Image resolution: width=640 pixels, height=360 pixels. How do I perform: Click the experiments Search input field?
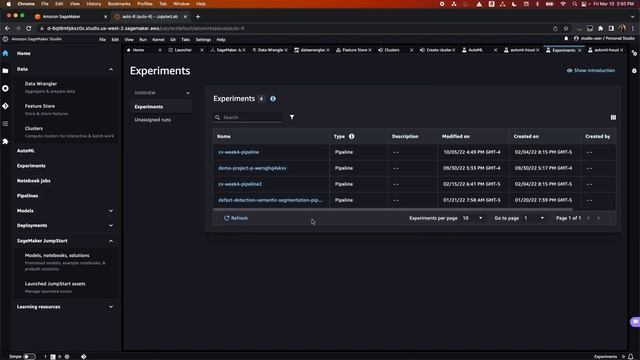coord(248,118)
